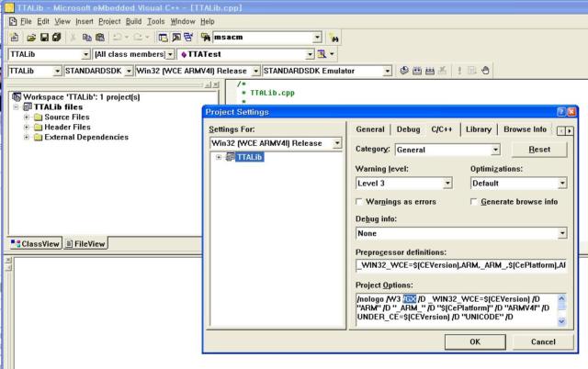Click the Cut scissors icon
Image resolution: width=588 pixels, height=369 pixels.
coord(73,37)
